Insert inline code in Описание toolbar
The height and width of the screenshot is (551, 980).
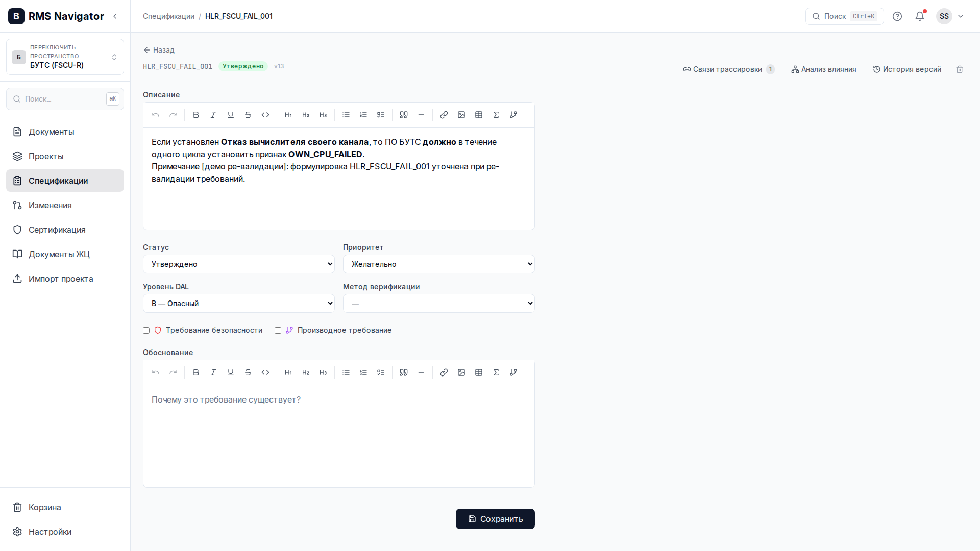(x=265, y=115)
